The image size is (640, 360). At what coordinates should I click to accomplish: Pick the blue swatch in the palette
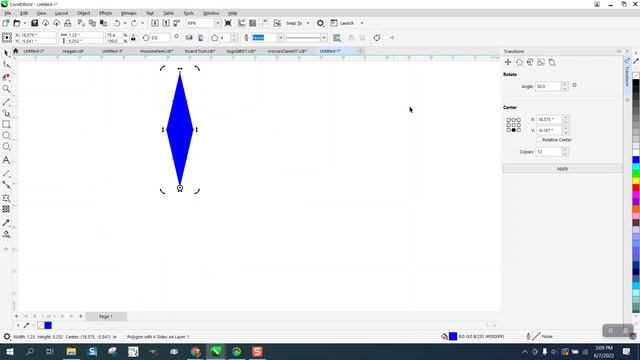pos(636,160)
